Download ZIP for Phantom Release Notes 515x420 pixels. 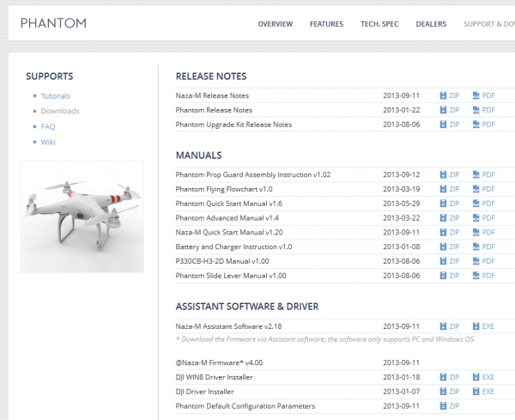click(x=449, y=110)
